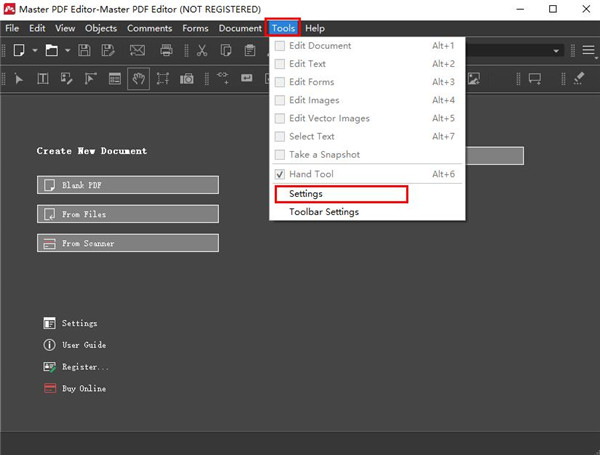
Task: Click the Save document toolbar icon
Action: 86,50
